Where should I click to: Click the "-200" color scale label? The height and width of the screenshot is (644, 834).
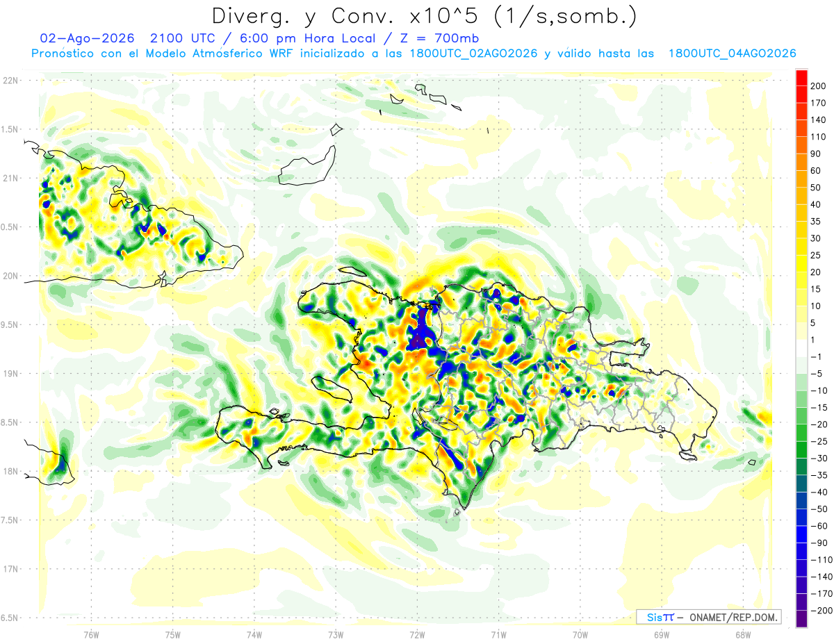coord(822,611)
